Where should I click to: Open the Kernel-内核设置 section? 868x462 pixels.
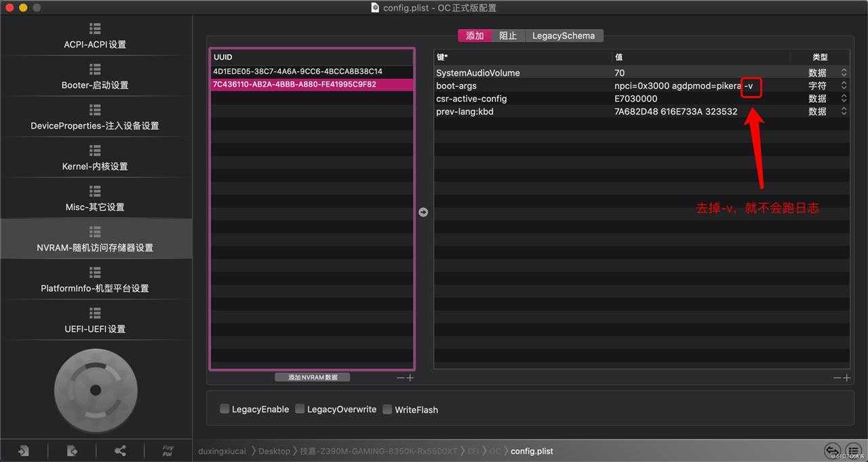coord(95,158)
